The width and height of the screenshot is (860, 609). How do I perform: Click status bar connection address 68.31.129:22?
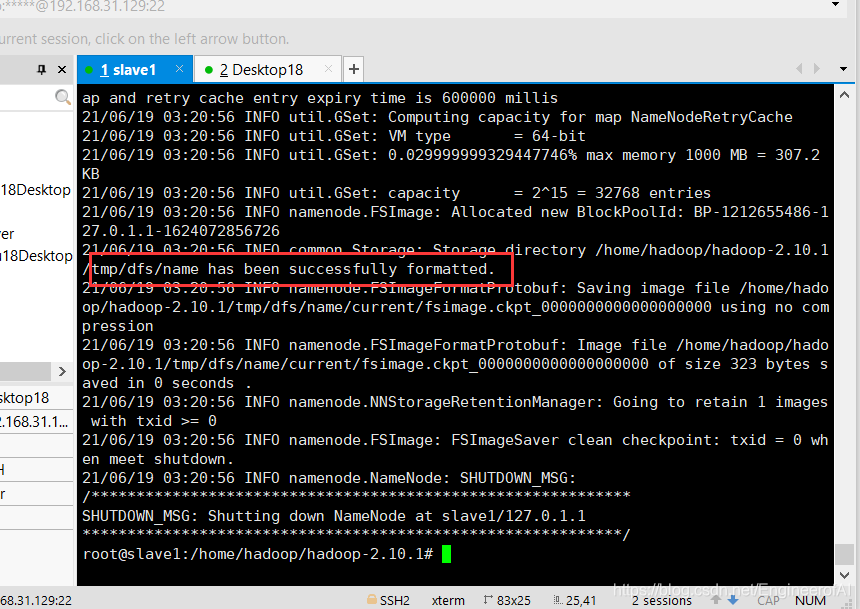pos(36,601)
